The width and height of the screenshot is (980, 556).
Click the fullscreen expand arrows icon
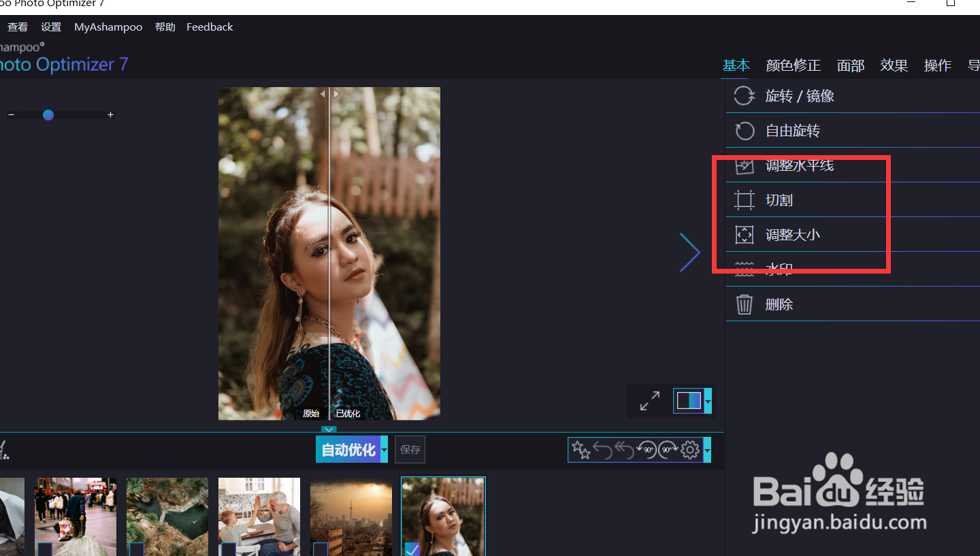click(650, 401)
